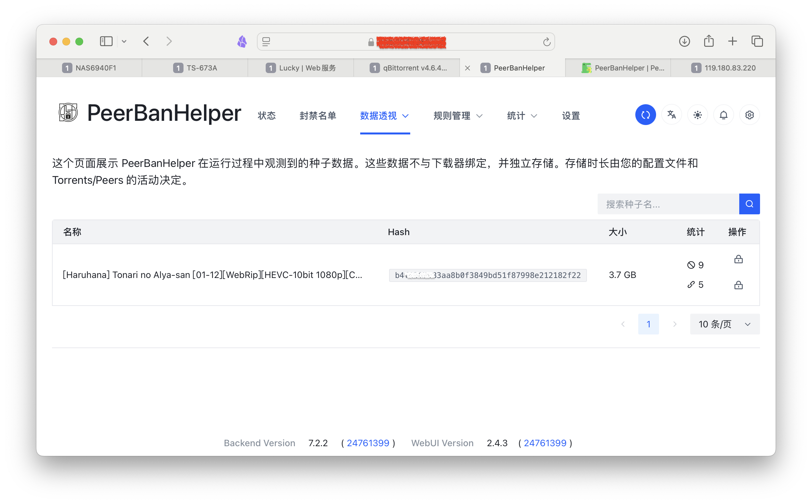Viewport: 812px width, 504px height.
Task: Click the 3.7 GB size cell
Action: click(x=622, y=275)
